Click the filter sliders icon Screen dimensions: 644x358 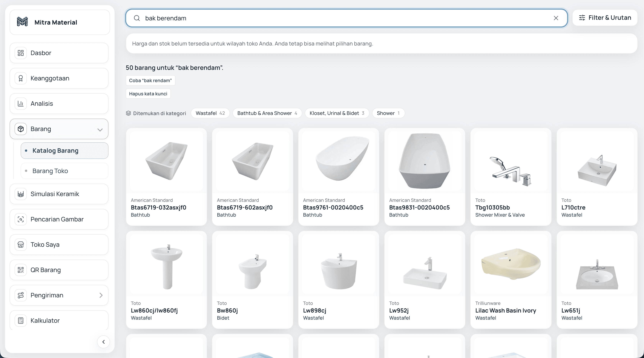[x=582, y=18]
